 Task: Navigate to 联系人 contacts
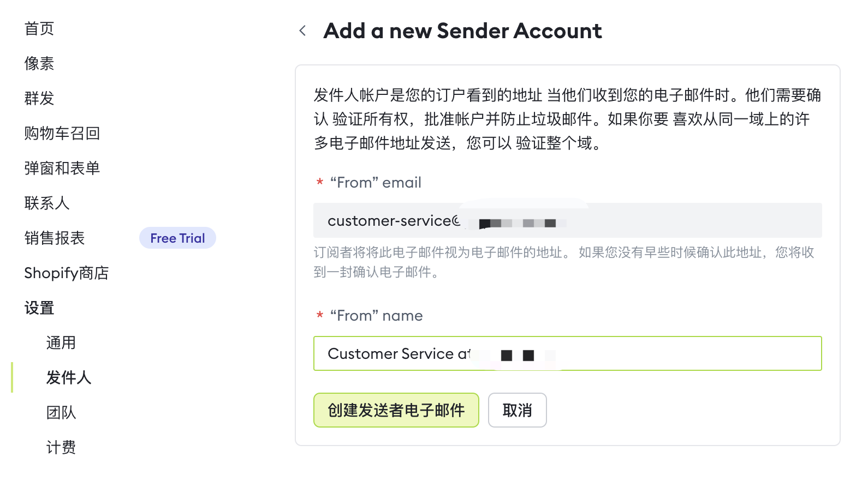click(47, 203)
